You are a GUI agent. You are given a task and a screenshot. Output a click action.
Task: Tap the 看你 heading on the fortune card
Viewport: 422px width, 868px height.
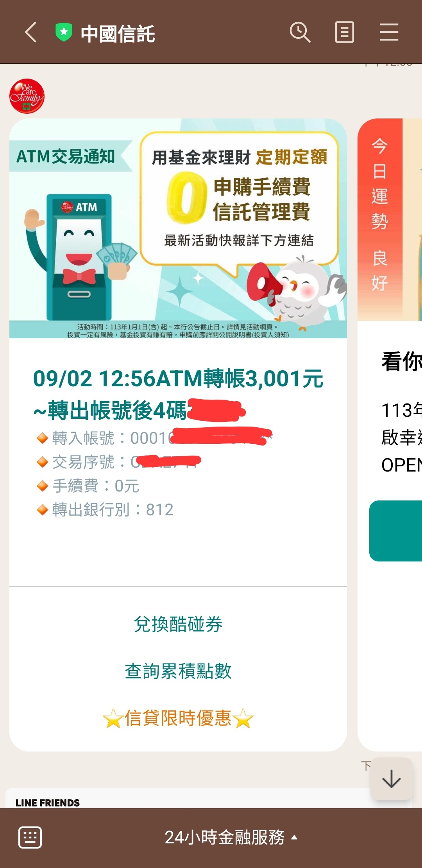402,361
